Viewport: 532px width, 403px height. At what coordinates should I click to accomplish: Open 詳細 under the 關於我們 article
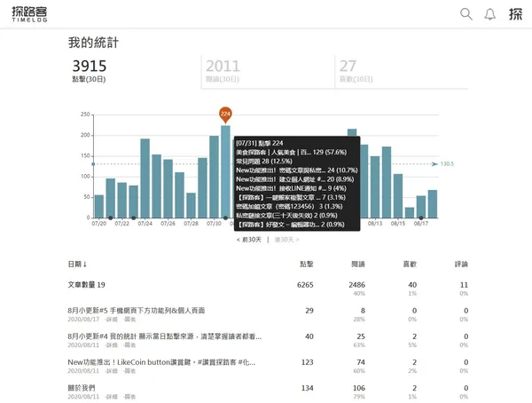point(112,397)
